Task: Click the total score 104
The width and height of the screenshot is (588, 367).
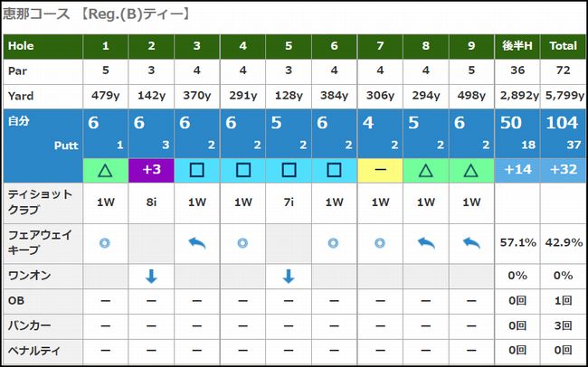Action: [562, 123]
